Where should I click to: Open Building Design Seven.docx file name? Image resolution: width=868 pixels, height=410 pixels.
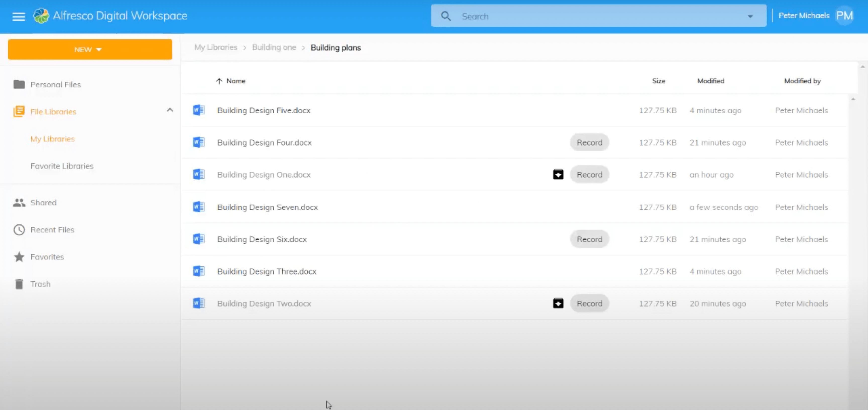click(267, 207)
